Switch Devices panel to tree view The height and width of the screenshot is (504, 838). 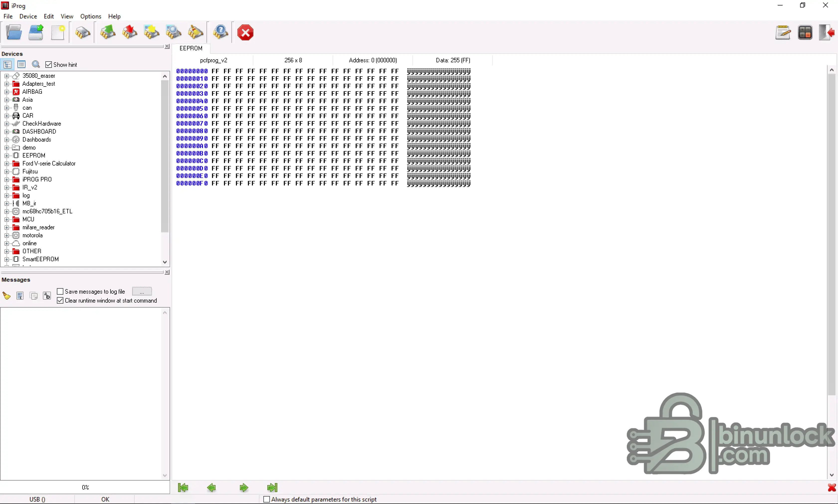tap(7, 64)
